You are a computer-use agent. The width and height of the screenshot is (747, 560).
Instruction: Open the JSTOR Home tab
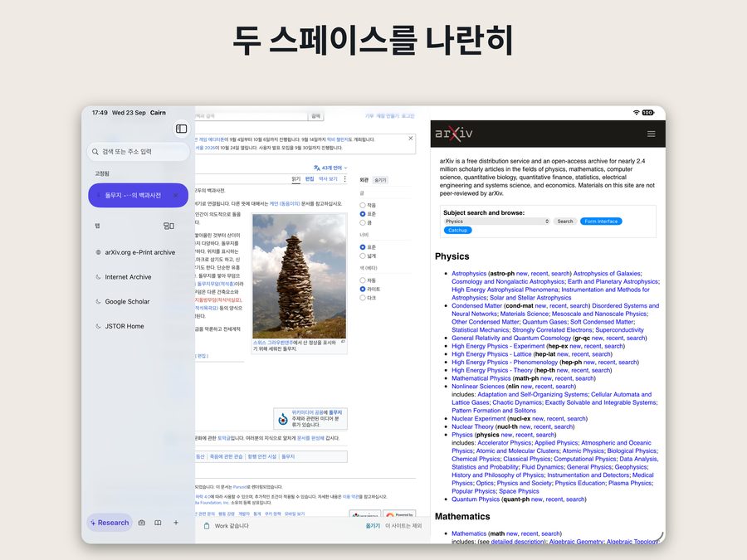point(138,326)
